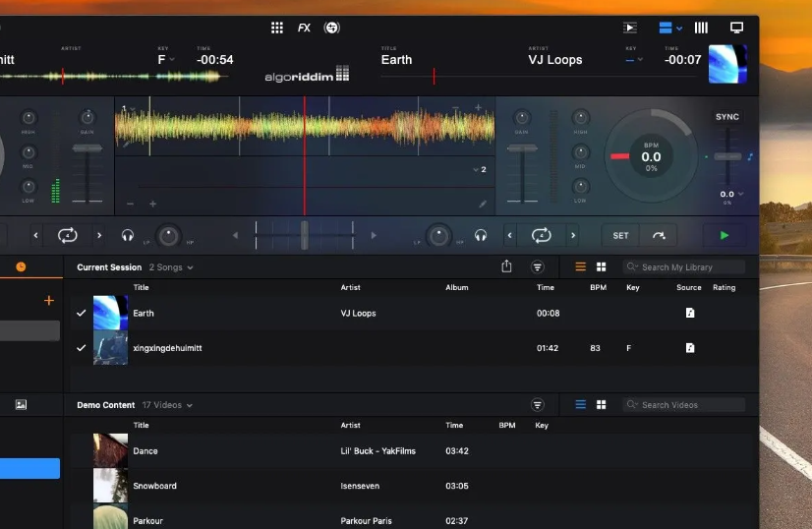Click the share export icon in Current Session

coord(506,266)
